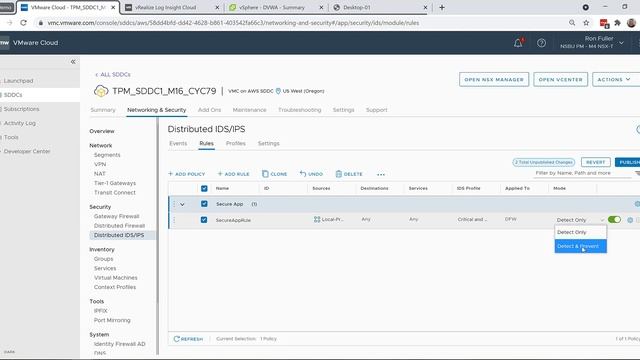The width and height of the screenshot is (640, 360).
Task: Open Port Mirroring under Tools
Action: (x=112, y=320)
